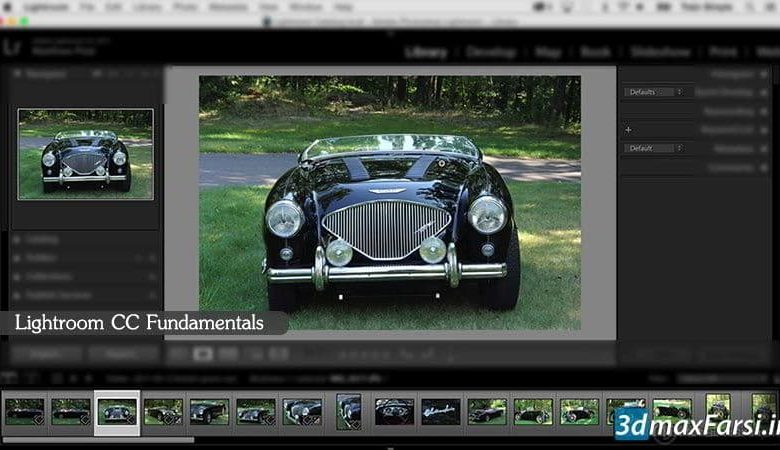Expand the Comments panel
The height and width of the screenshot is (450, 780).
click(x=764, y=168)
